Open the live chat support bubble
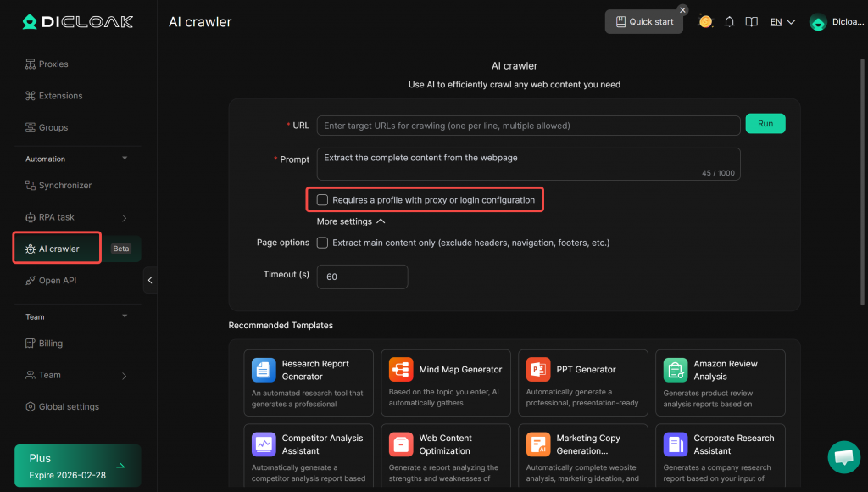Viewport: 868px width, 492px height. (843, 457)
